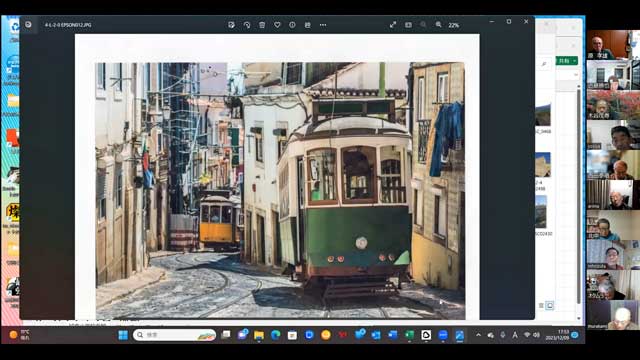Zoom in with the plus magnifier icon

438,25
